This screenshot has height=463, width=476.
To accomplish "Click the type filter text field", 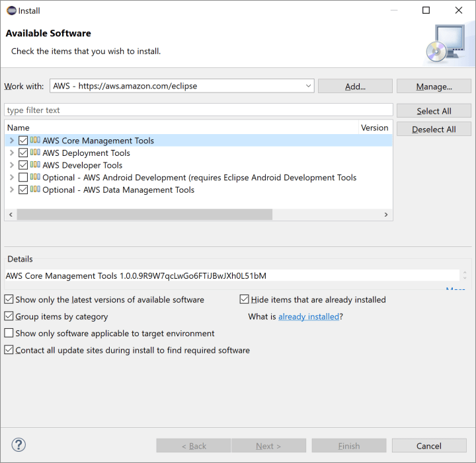I will [x=198, y=110].
